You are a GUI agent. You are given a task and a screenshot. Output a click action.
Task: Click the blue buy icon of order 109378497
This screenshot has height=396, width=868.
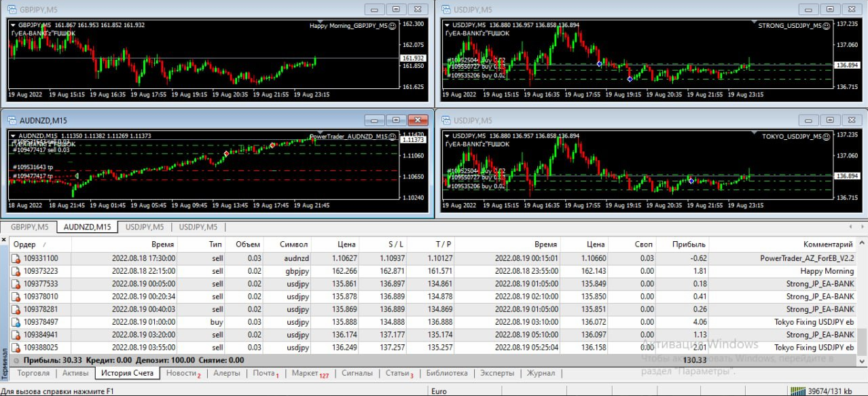click(16, 322)
